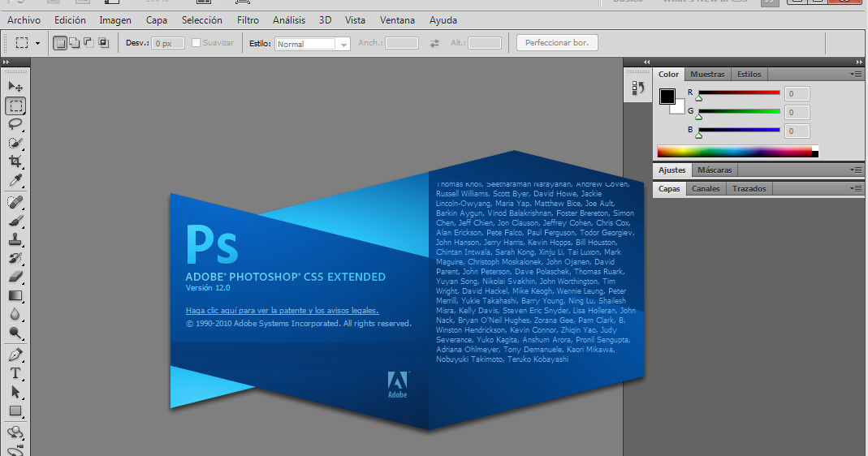Choose Intersect with selection mode
Viewport: 868px width, 456px height.
coord(103,43)
